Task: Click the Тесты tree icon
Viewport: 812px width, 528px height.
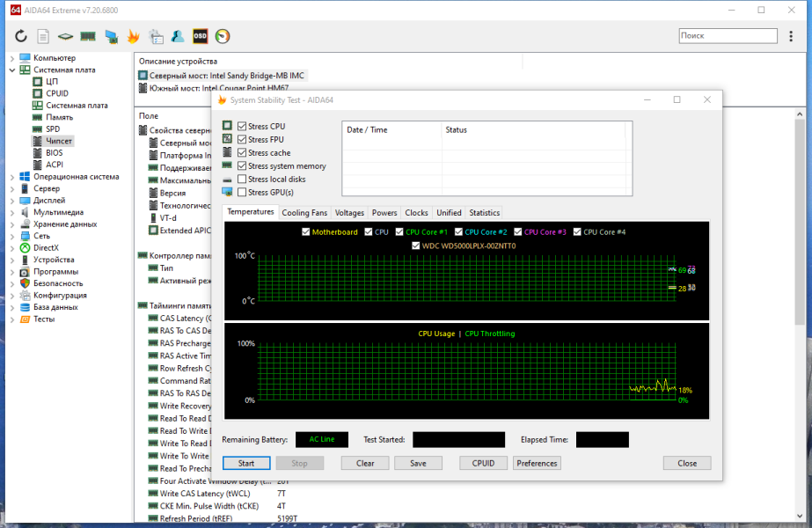Action: (x=25, y=319)
